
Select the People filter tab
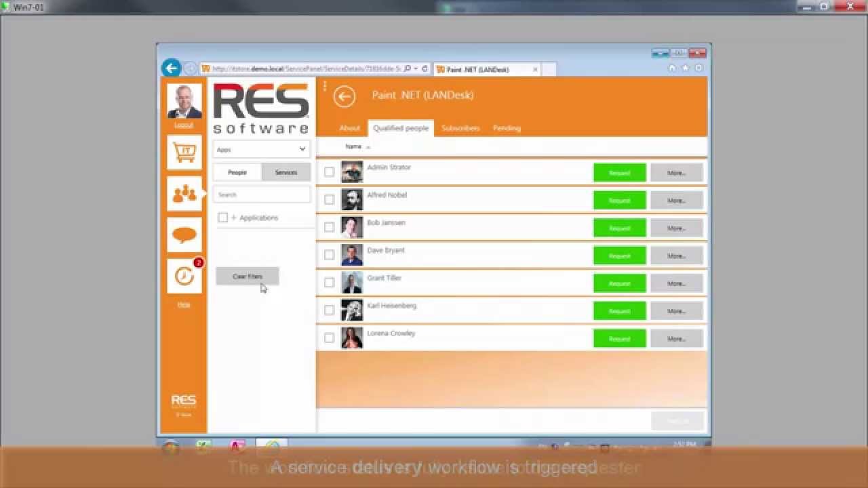point(237,172)
